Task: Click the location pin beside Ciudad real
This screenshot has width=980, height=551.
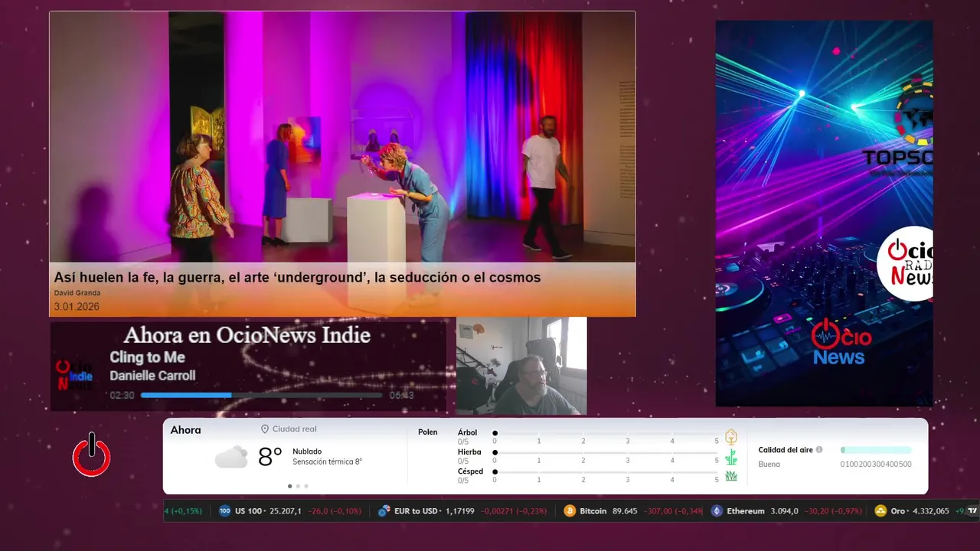Action: [x=265, y=429]
